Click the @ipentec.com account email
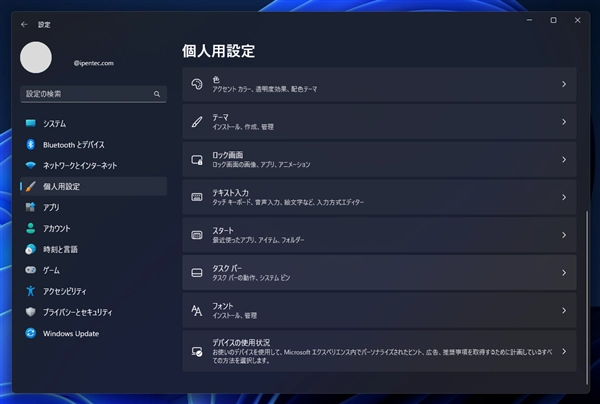Image resolution: width=600 pixels, height=404 pixels. (94, 63)
